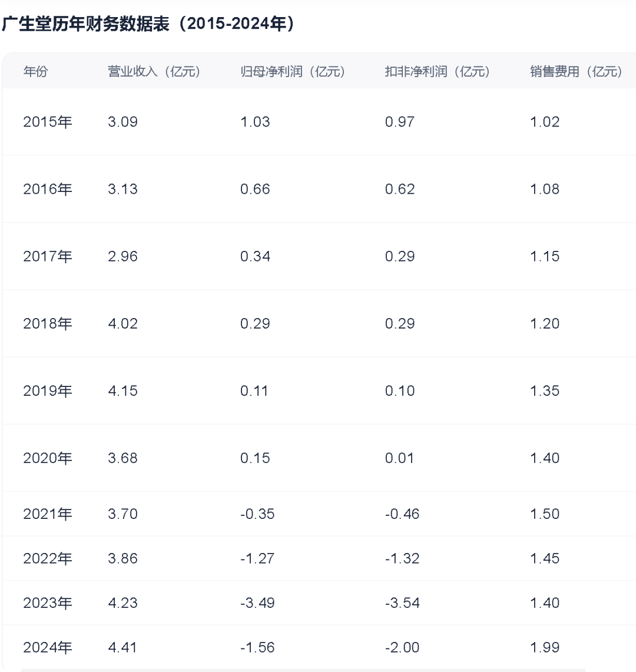The image size is (636, 672).
Task: Select the net profit value 1.03 for 2015年
Action: click(255, 122)
